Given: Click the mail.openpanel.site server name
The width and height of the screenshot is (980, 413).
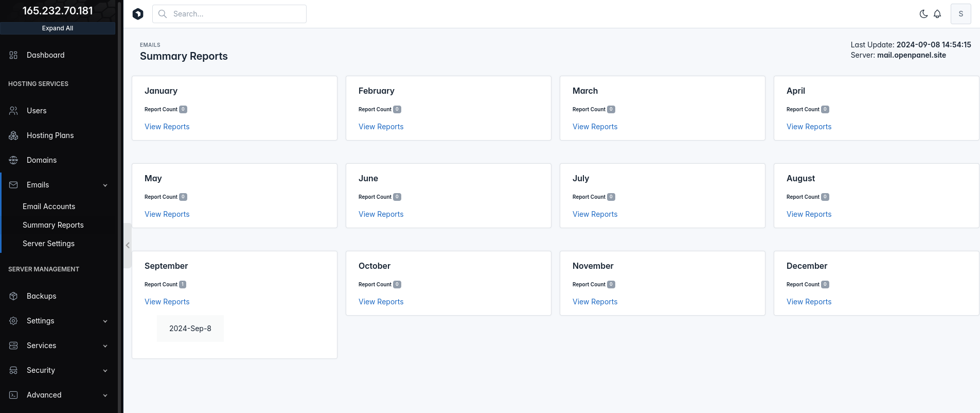Looking at the screenshot, I should pyautogui.click(x=911, y=55).
